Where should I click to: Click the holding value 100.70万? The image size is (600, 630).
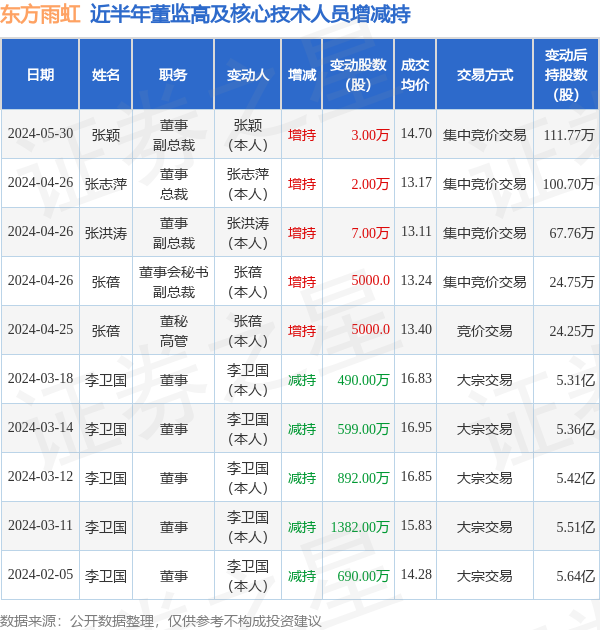pyautogui.click(x=568, y=184)
